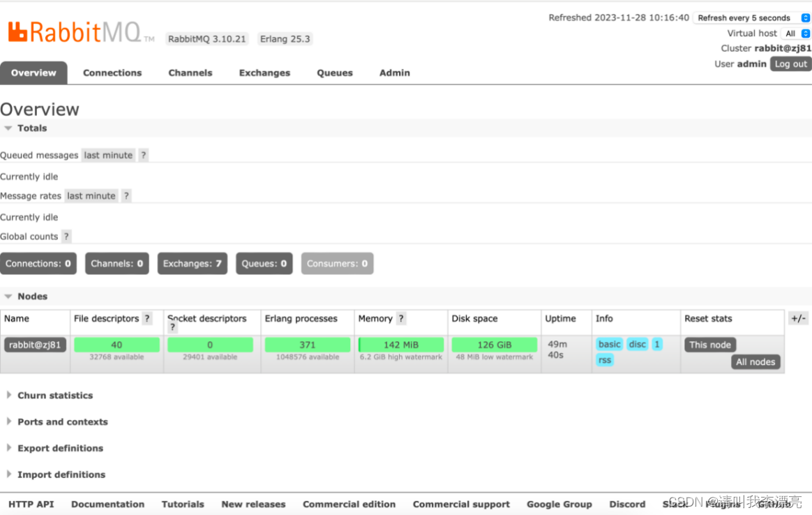Click the Erlang processes 371 bar
Screen dimensions: 812x515
click(308, 345)
